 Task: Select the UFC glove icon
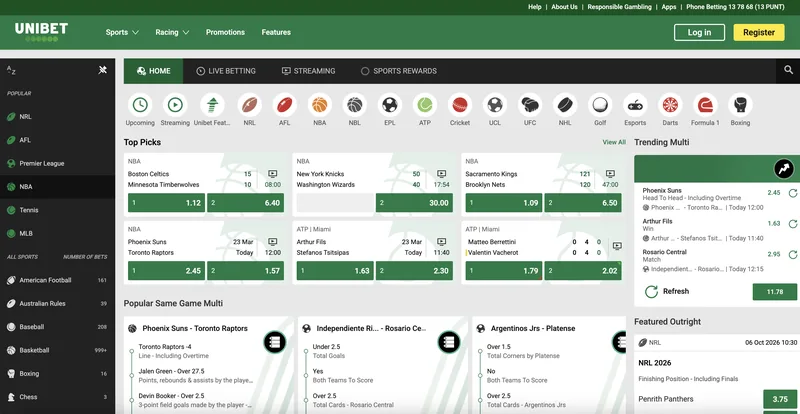click(530, 105)
